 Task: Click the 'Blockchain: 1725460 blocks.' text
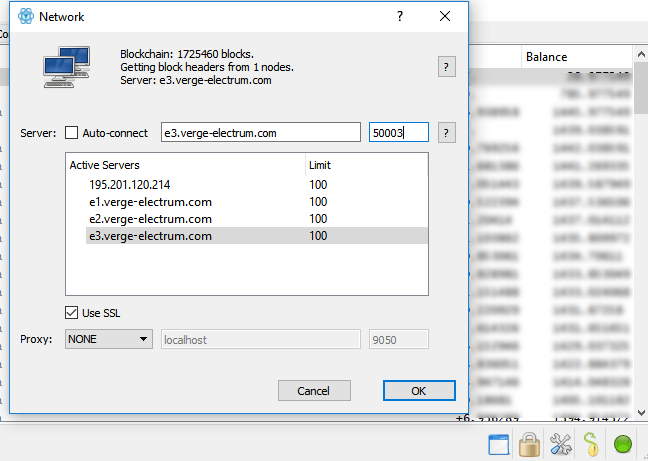[x=187, y=54]
